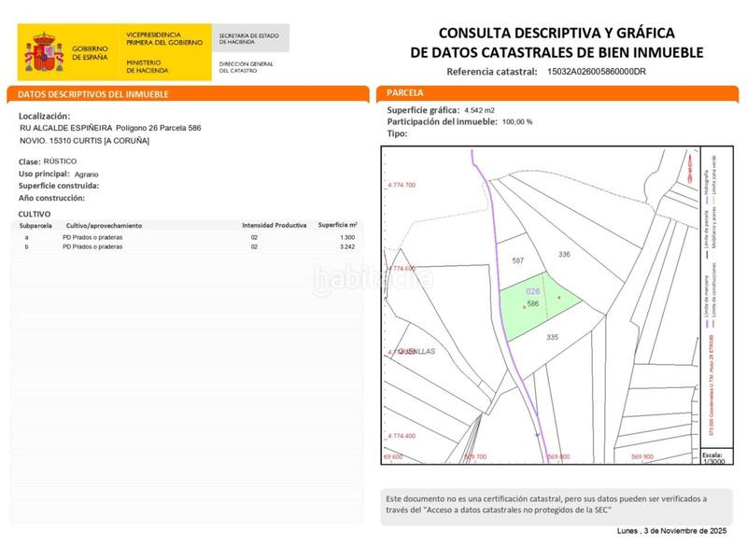Click the Ministerio de Hacienda yellow banner

pos(162,50)
